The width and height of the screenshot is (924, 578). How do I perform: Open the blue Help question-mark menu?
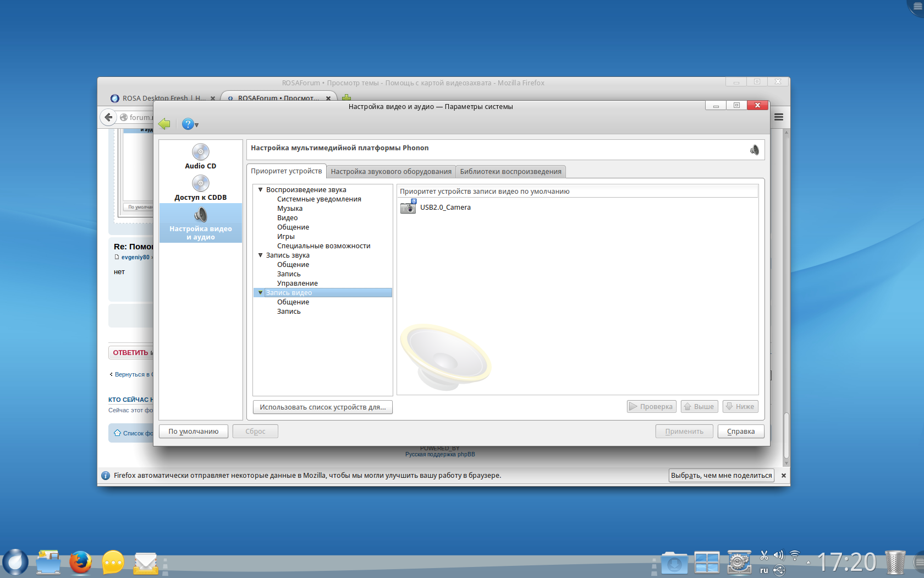190,124
